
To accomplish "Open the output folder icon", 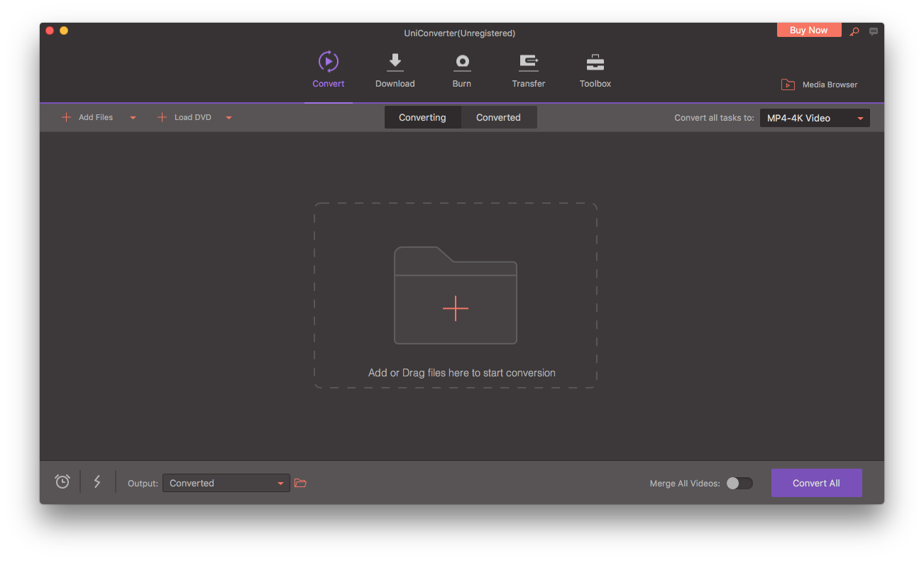I will pyautogui.click(x=300, y=483).
